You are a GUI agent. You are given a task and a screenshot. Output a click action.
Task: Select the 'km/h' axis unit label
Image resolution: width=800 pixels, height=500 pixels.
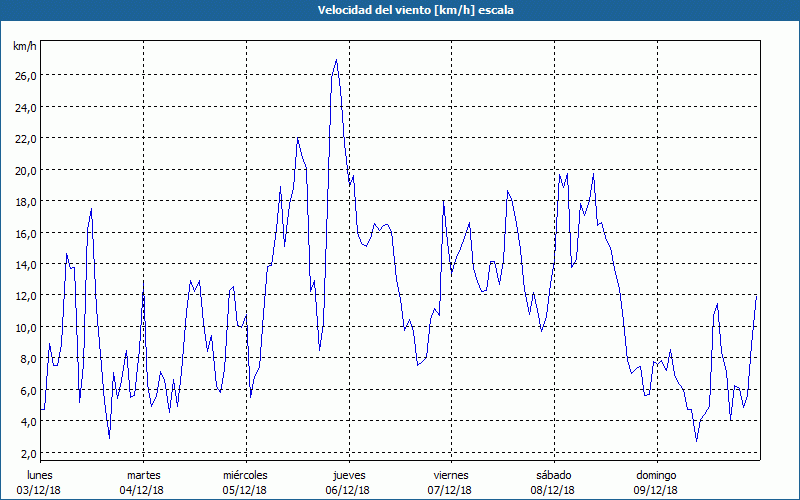click(x=24, y=46)
